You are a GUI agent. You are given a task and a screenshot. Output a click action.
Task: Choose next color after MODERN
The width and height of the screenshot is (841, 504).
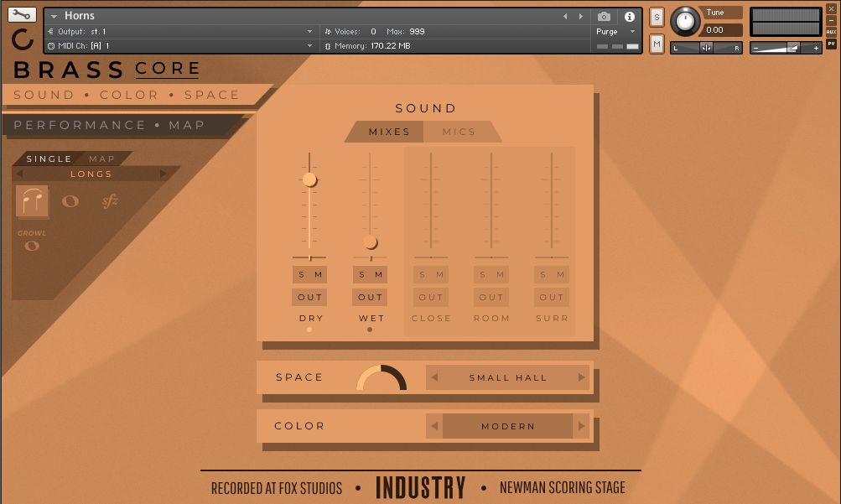click(x=581, y=426)
